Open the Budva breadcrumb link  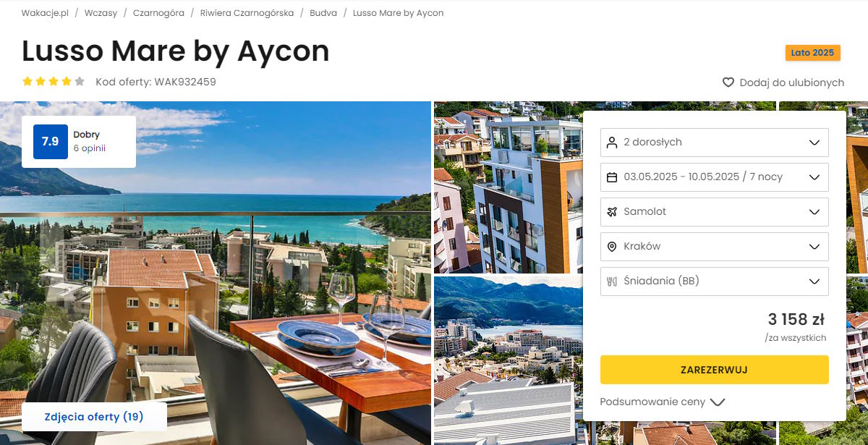[x=323, y=13]
